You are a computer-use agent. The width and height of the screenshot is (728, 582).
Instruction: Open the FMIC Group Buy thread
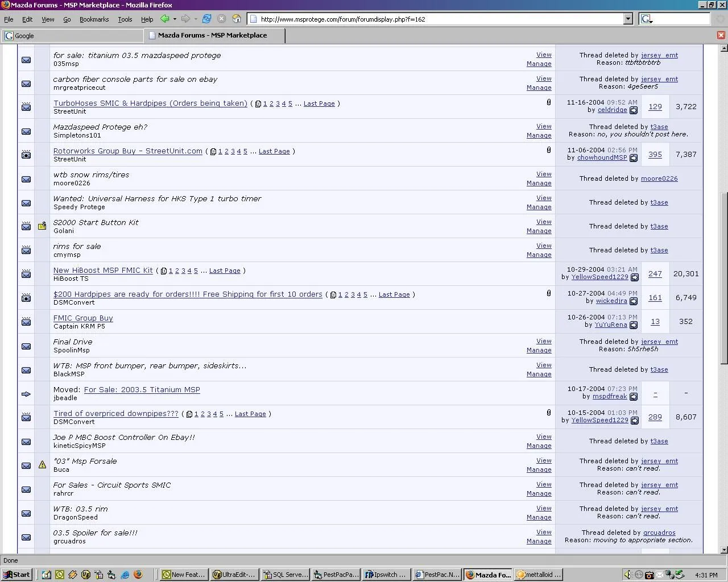(x=83, y=318)
